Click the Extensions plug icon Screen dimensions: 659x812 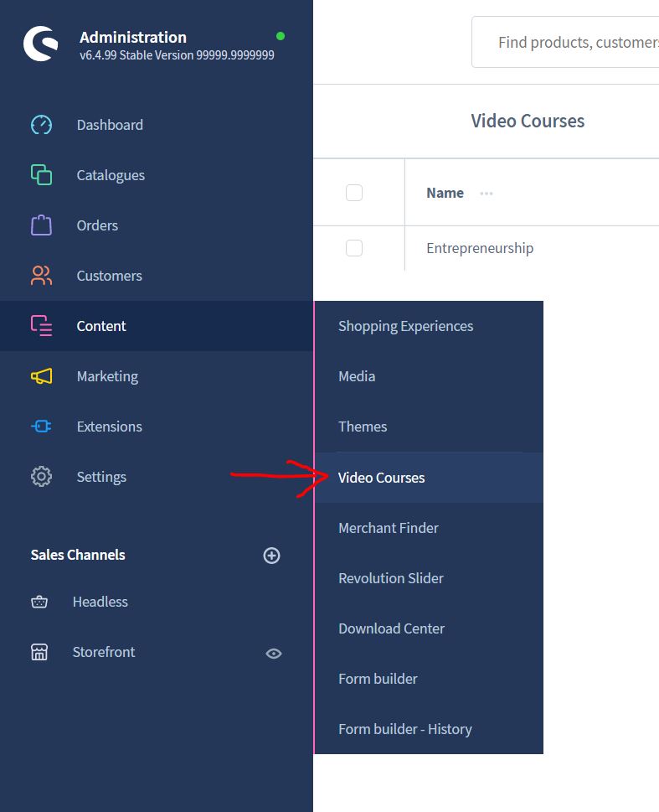click(41, 427)
